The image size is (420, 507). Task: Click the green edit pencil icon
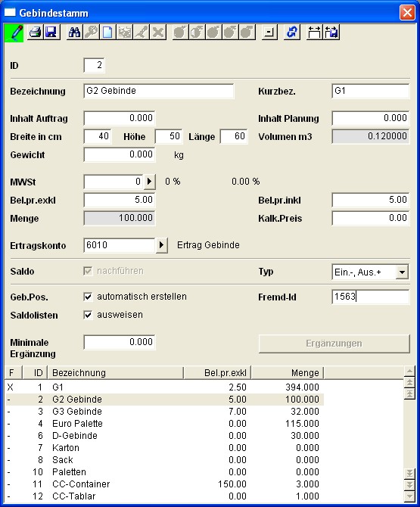pos(14,33)
